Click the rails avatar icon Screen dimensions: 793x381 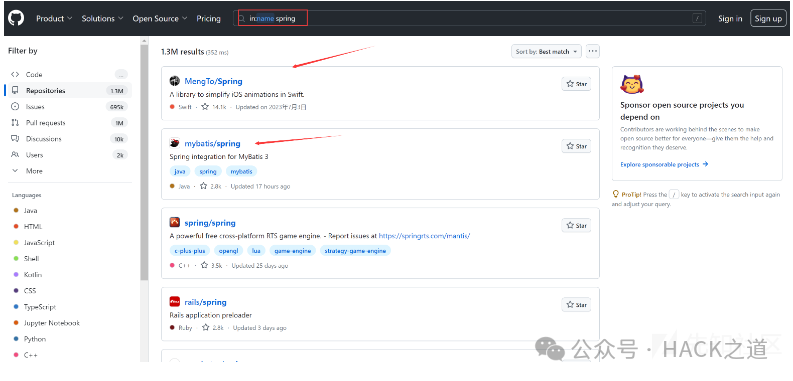click(x=174, y=302)
